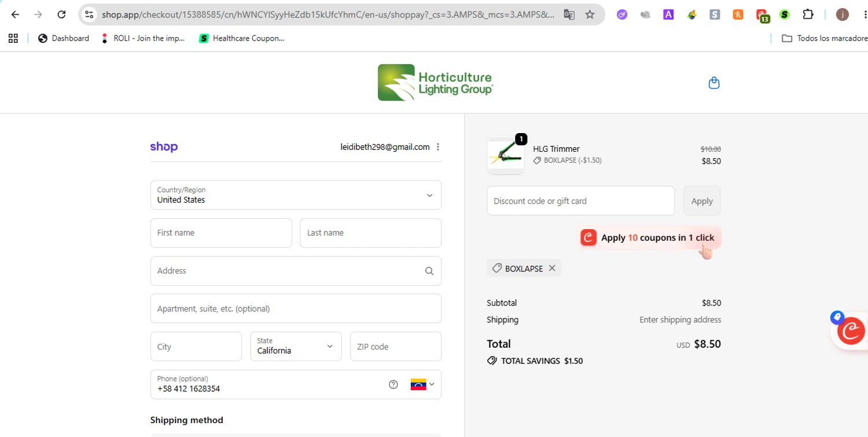This screenshot has height=437, width=868.
Task: Go back to the previous page
Action: tap(15, 14)
